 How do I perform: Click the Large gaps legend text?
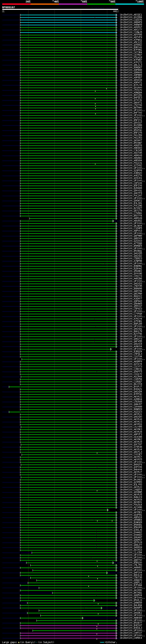coord(28,642)
